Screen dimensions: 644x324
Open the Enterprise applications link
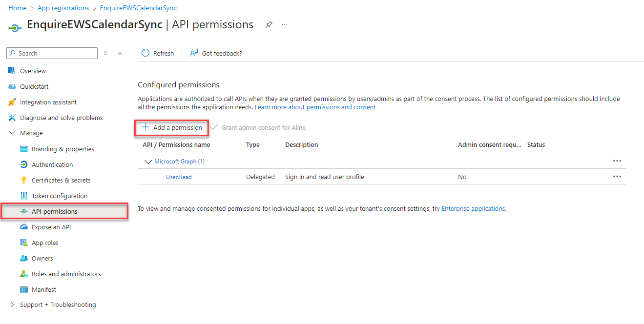[473, 208]
